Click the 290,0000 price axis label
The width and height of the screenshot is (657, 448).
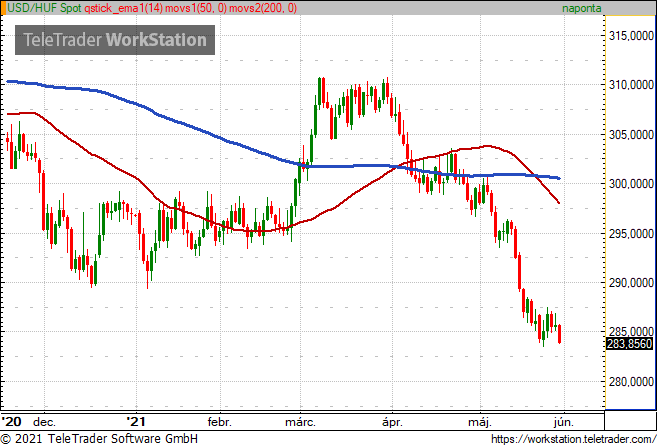(631, 283)
